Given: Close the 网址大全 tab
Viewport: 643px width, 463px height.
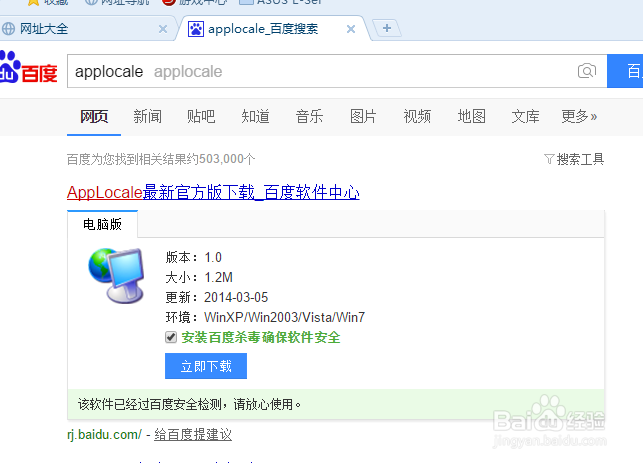Looking at the screenshot, I should [163, 29].
